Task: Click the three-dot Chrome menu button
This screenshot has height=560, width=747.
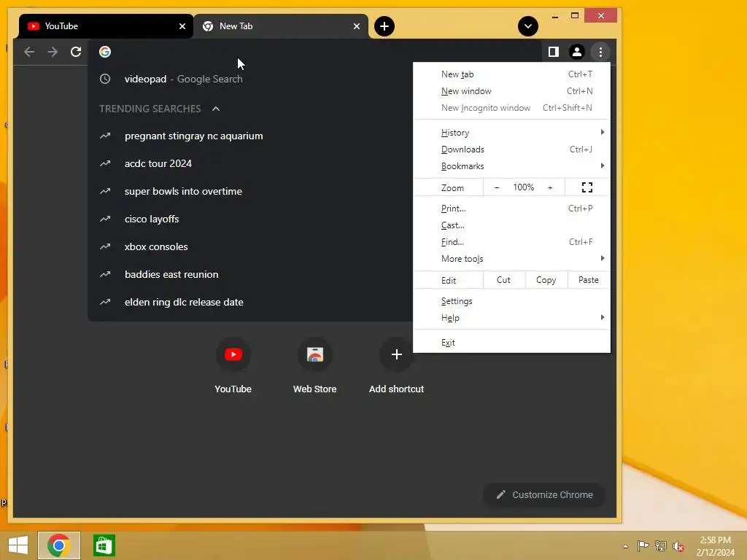Action: pos(600,52)
